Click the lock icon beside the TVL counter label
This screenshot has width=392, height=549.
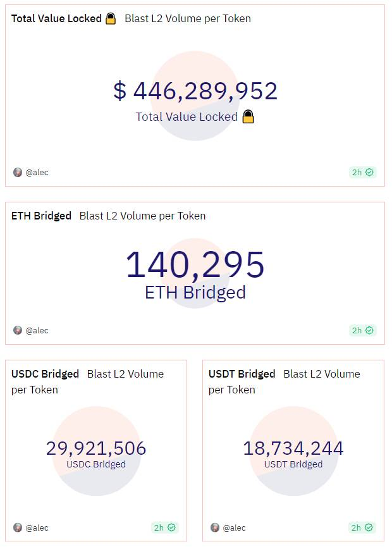coord(248,117)
